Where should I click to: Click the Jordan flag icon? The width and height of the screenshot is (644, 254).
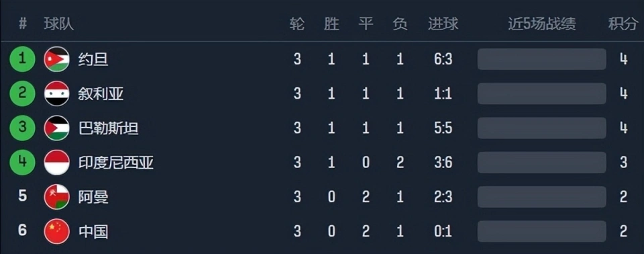56,59
